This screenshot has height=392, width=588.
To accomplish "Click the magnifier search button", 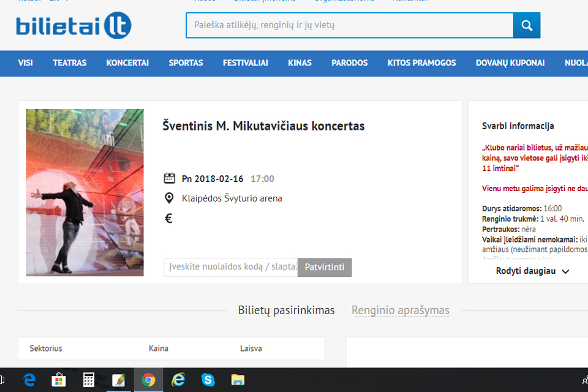I will coord(527,25).
